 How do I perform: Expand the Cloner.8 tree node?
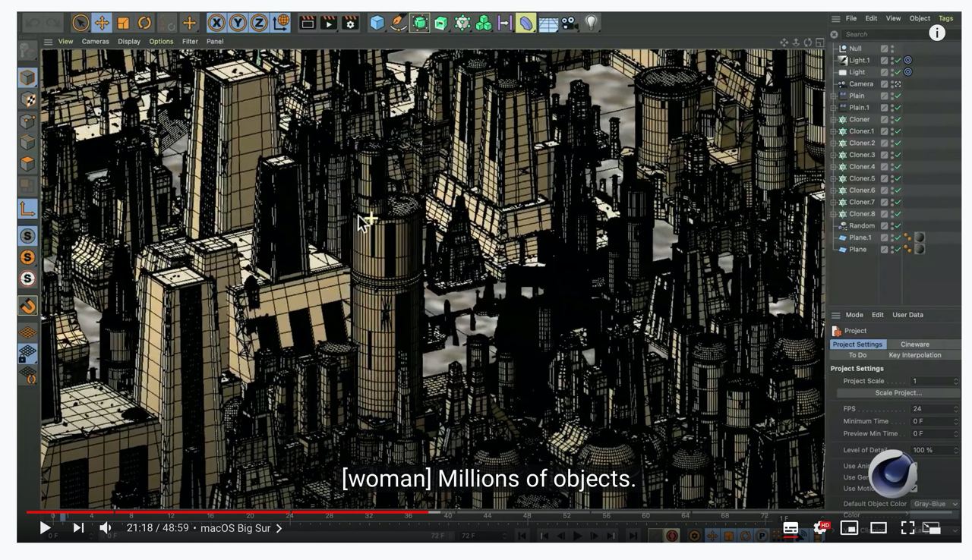833,214
